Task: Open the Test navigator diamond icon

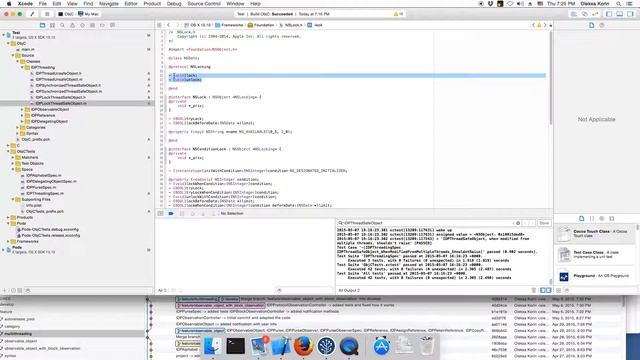Action: (x=82, y=25)
